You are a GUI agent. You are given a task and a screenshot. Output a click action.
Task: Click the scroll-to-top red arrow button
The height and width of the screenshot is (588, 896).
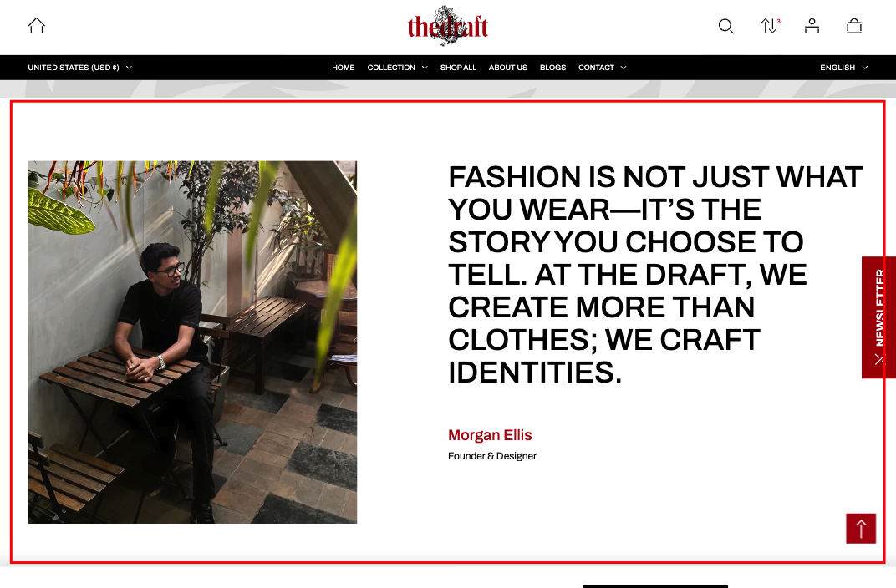(x=861, y=529)
